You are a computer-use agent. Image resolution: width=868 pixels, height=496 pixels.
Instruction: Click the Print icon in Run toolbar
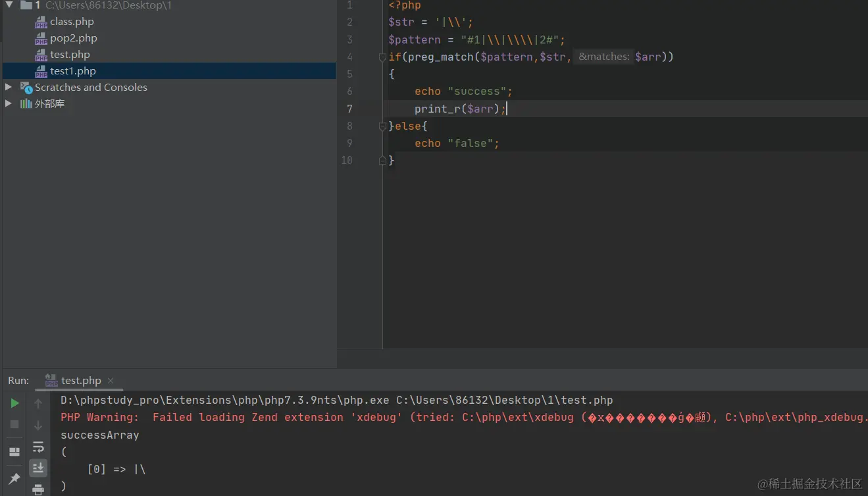click(x=38, y=489)
